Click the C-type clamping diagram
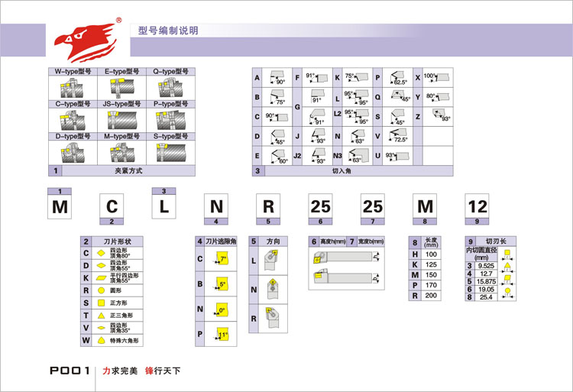The image size is (573, 392). point(73,120)
